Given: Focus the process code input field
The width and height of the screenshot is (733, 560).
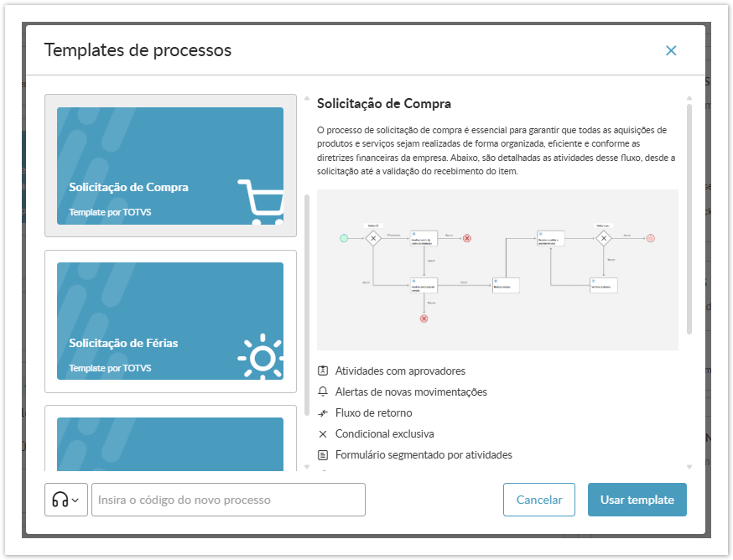Looking at the screenshot, I should (x=228, y=500).
